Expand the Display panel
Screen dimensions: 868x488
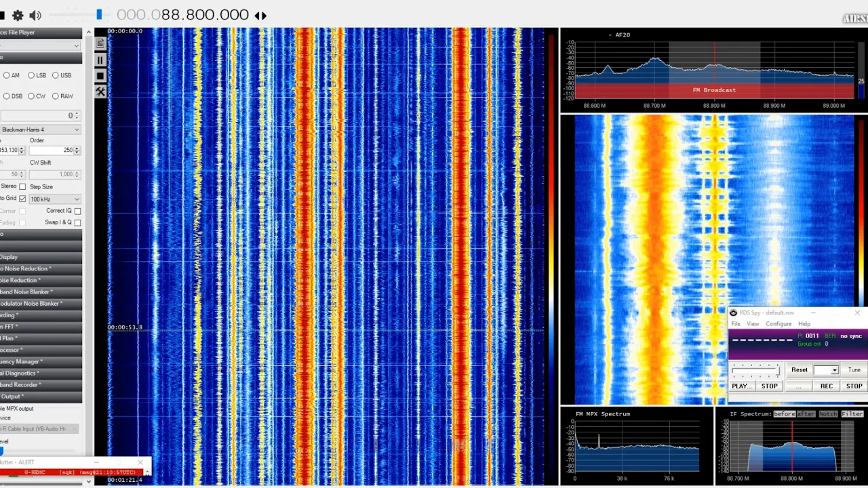(x=41, y=257)
